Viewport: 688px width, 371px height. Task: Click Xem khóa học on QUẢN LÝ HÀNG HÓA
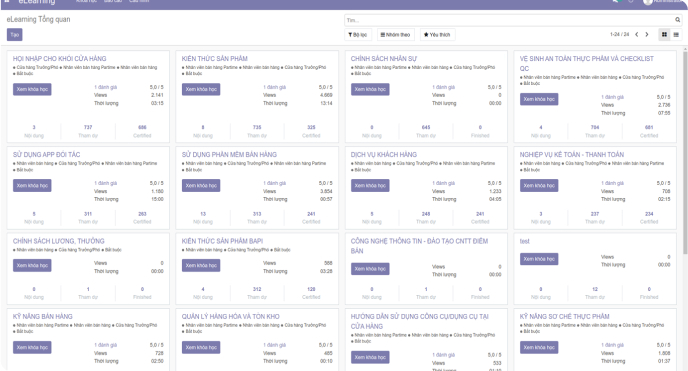coord(201,347)
